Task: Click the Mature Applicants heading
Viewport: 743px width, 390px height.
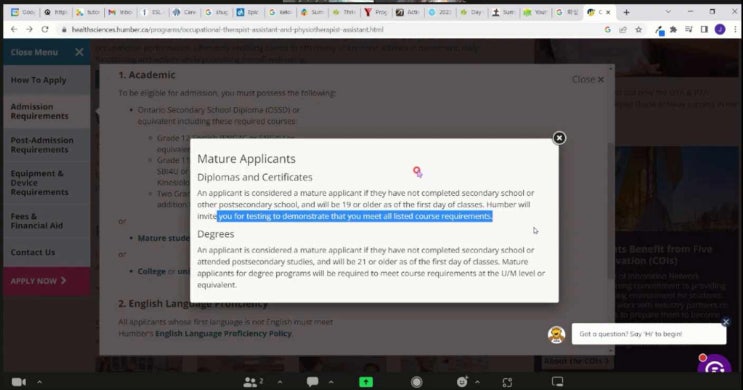Action: (246, 159)
